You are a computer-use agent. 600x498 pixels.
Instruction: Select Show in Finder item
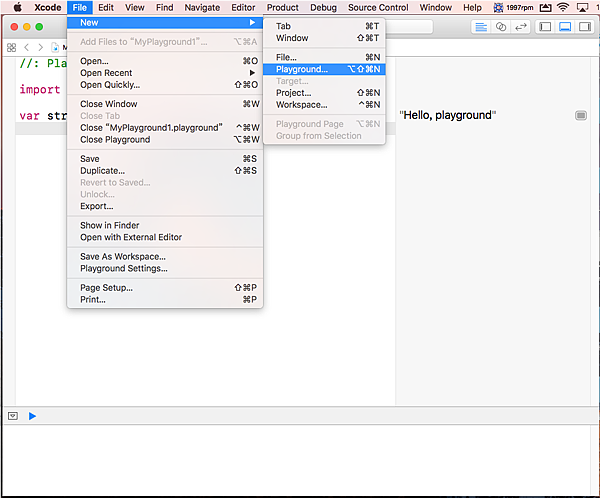point(165,225)
